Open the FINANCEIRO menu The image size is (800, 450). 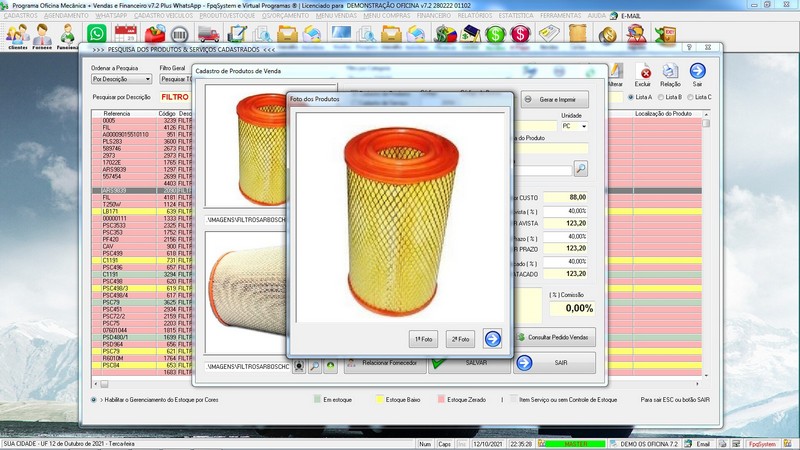coord(434,16)
